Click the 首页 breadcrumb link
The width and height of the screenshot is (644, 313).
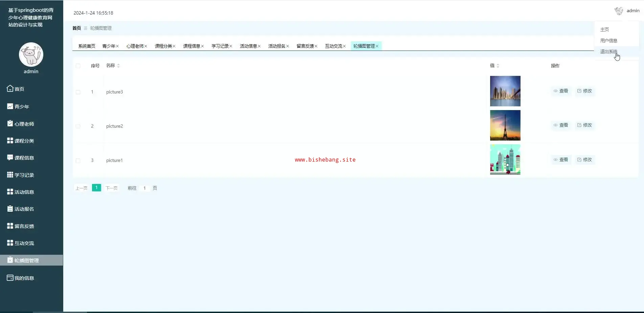point(77,28)
